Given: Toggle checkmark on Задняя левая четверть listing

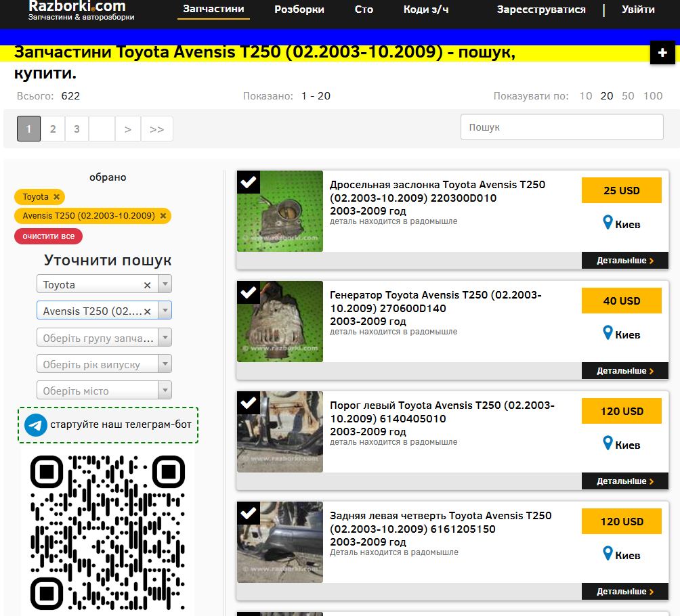Looking at the screenshot, I should click(x=249, y=513).
